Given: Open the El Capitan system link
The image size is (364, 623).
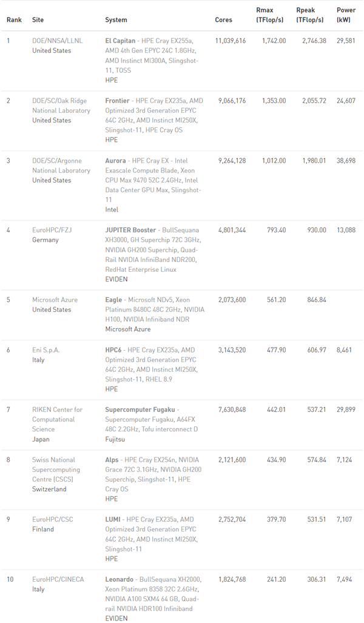Looking at the screenshot, I should click(120, 41).
